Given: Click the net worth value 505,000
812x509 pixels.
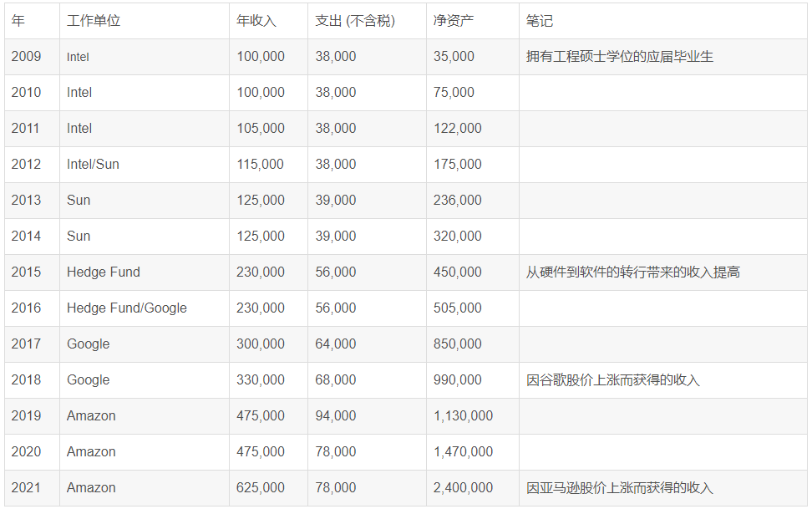Looking at the screenshot, I should click(457, 308).
